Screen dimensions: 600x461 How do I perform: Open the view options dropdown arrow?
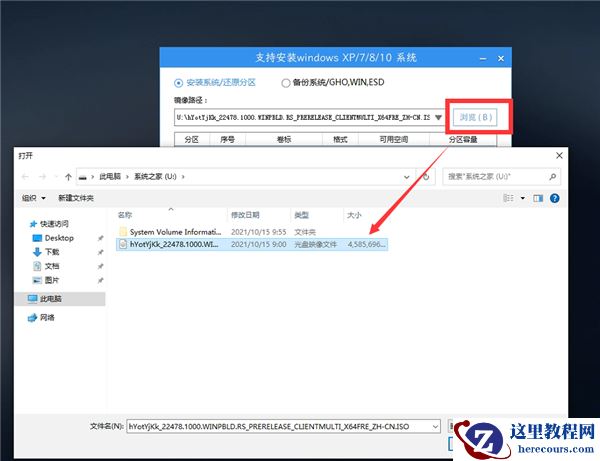coord(523,198)
